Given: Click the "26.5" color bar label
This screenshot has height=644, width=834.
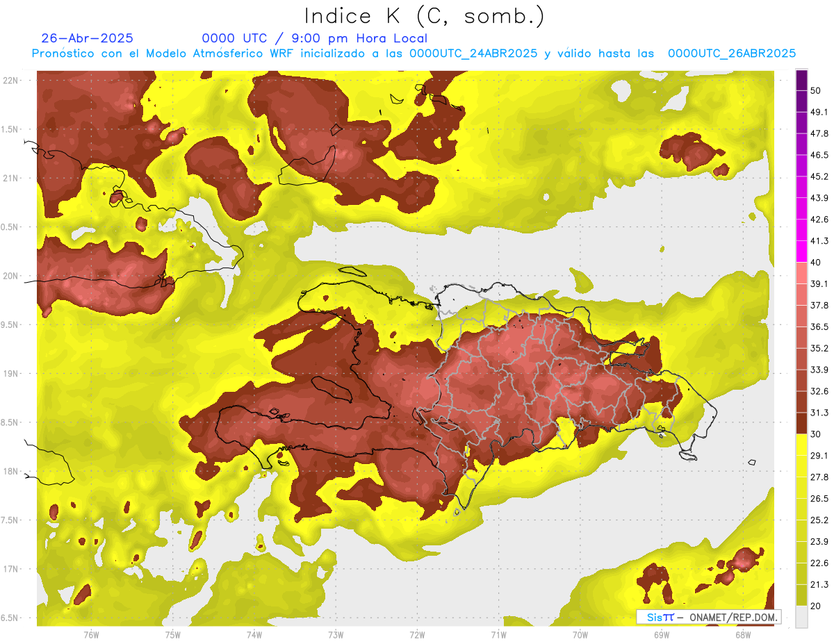Looking at the screenshot, I should tap(819, 499).
